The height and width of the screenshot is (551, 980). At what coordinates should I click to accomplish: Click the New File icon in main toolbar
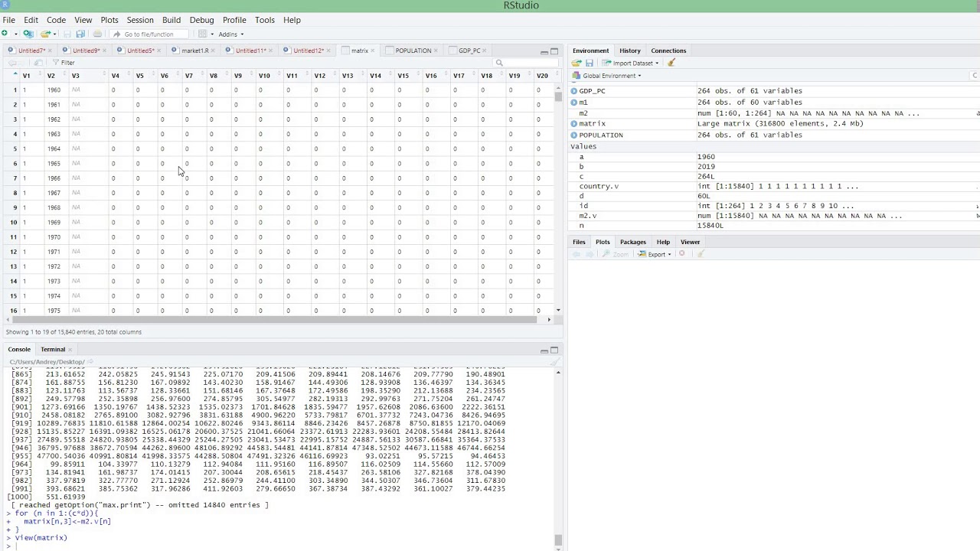click(x=5, y=34)
